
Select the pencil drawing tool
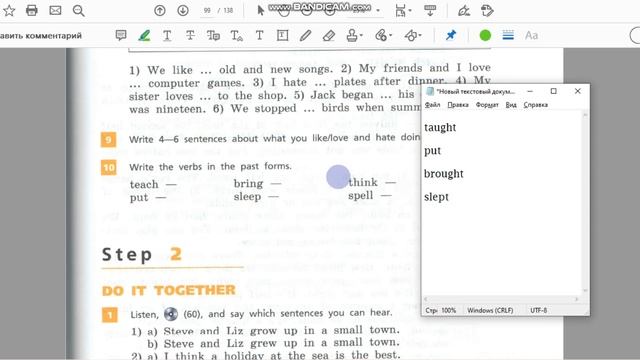305,36
